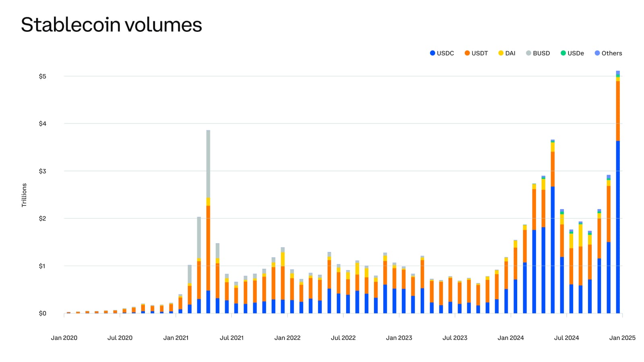Expand the Others legend entry
Viewport: 644px width, 362px height.
click(608, 53)
